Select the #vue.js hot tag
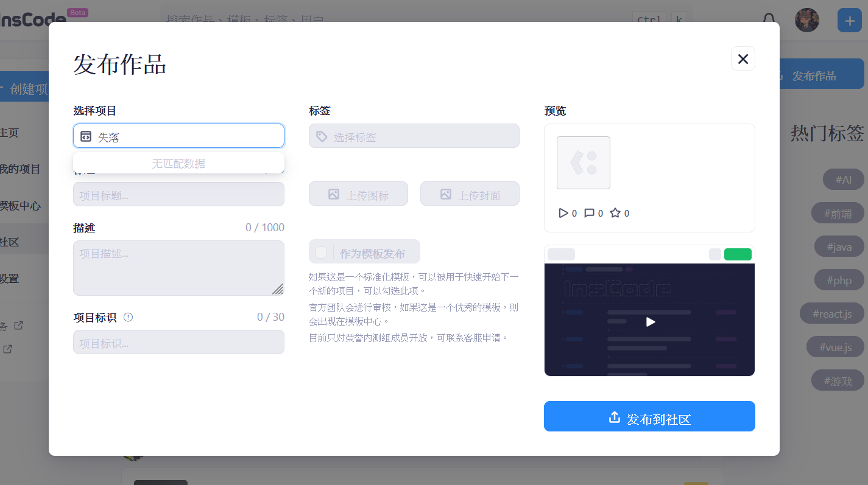The height and width of the screenshot is (485, 868). point(835,347)
